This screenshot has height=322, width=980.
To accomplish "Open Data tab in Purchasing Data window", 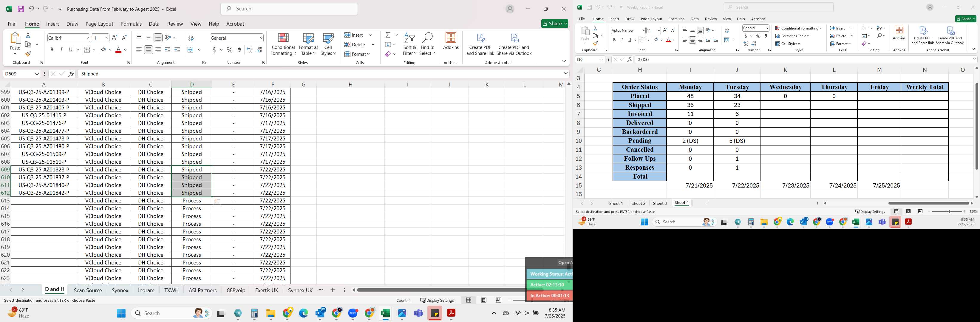I will coord(154,24).
